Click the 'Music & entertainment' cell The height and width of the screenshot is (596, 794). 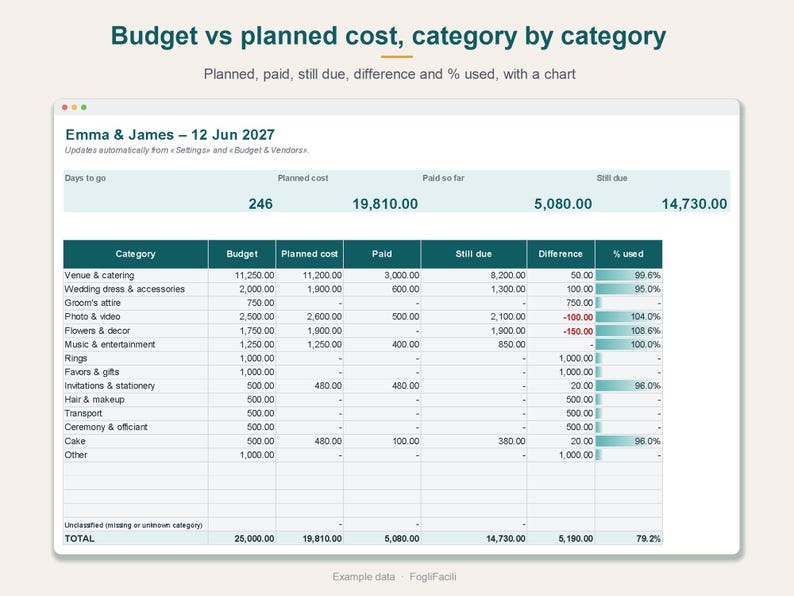pos(136,344)
